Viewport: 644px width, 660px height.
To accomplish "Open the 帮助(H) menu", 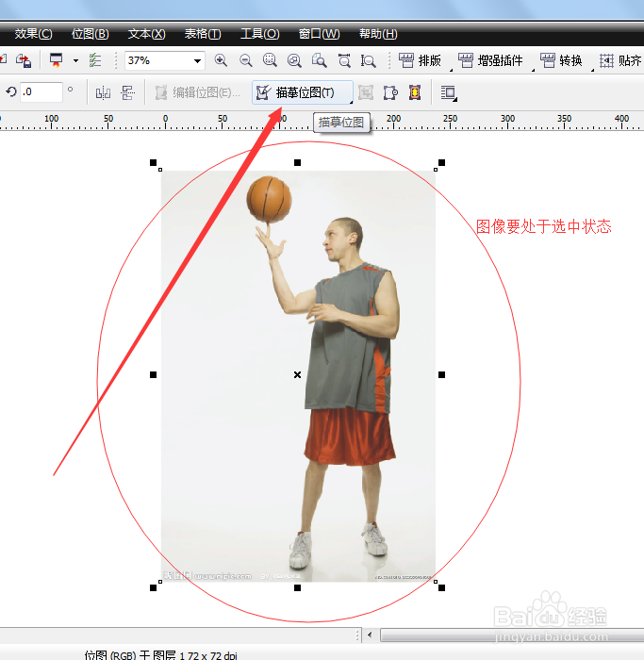I will [378, 34].
